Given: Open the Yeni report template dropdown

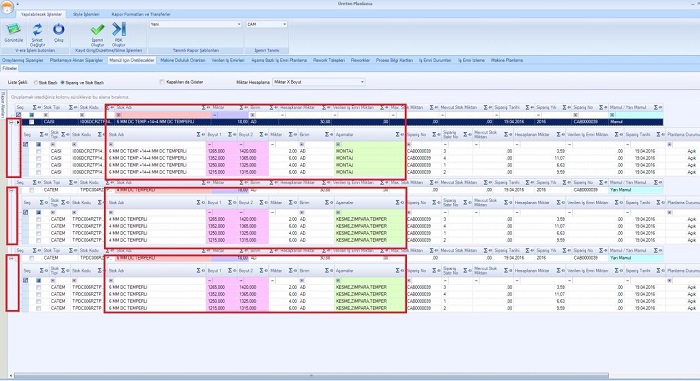Looking at the screenshot, I should point(239,25).
